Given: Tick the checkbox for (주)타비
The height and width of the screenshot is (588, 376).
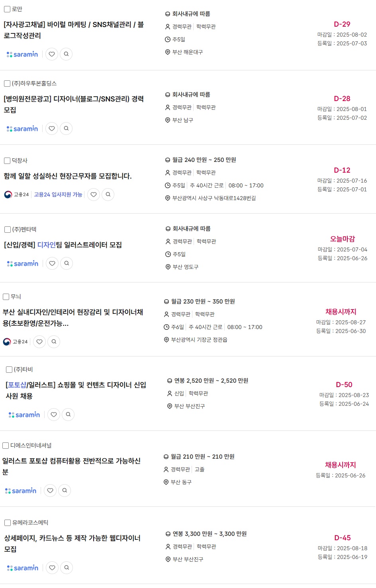Looking at the screenshot, I should point(9,370).
